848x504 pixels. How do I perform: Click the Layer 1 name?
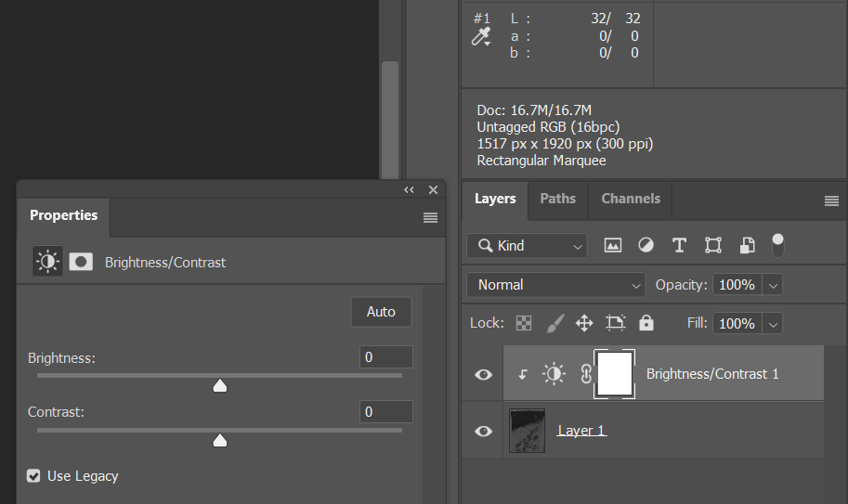coord(582,431)
